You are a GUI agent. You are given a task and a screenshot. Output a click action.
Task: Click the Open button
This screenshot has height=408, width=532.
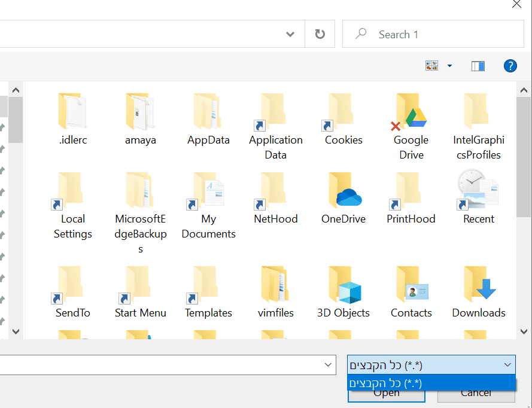click(386, 392)
